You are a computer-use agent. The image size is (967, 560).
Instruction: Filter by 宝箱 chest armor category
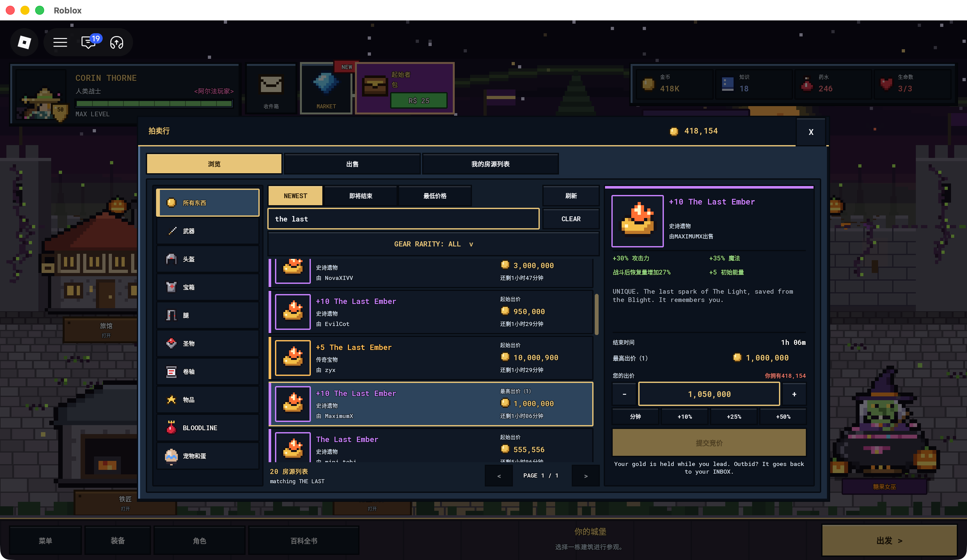(x=208, y=287)
